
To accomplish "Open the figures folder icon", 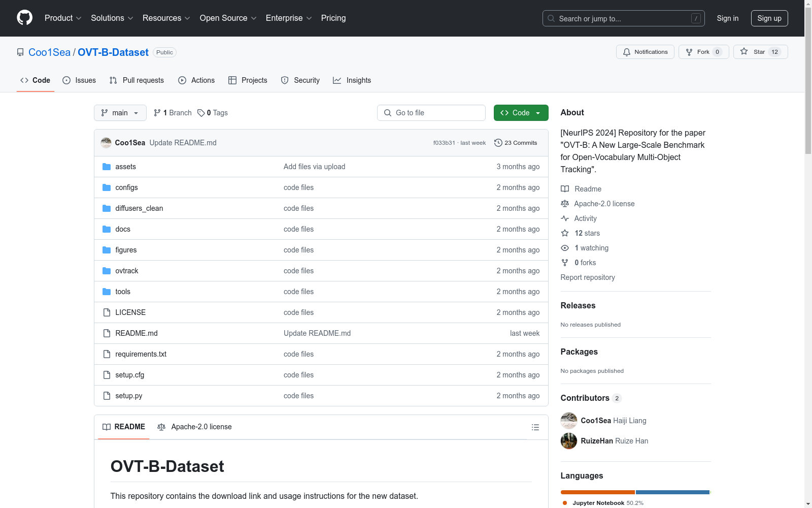I will point(107,250).
